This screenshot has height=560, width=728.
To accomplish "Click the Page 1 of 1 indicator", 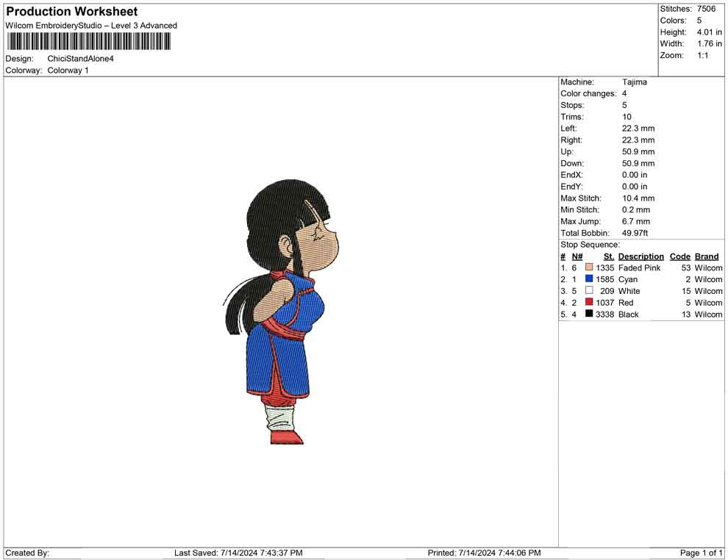I will [701, 553].
